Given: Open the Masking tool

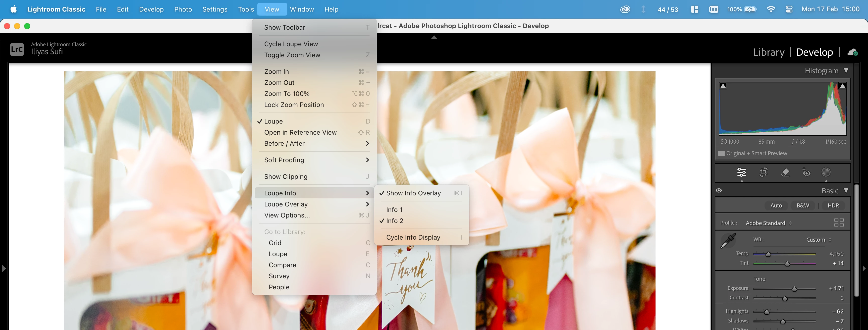Looking at the screenshot, I should pyautogui.click(x=826, y=173).
